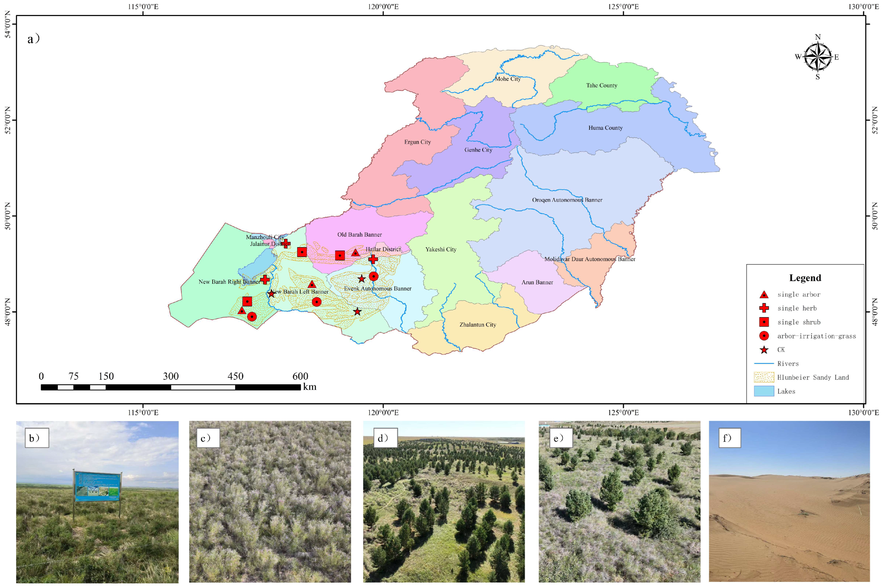Viewport: 882px width, 588px height.
Task: Click the single arbor triangle in legend
Action: (x=764, y=294)
